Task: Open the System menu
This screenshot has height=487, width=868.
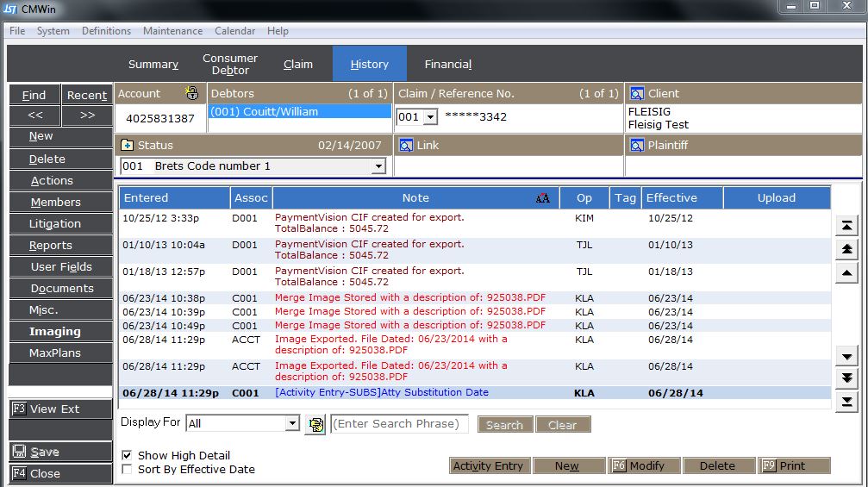Action: tap(53, 31)
